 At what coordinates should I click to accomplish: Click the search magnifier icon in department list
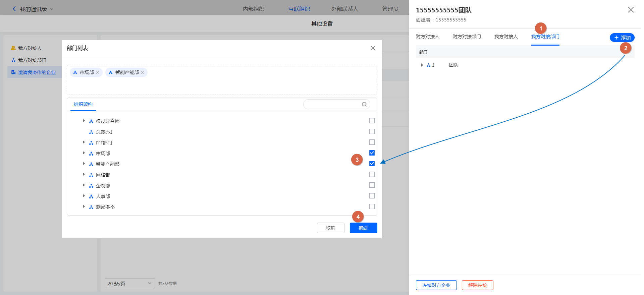pos(364,104)
